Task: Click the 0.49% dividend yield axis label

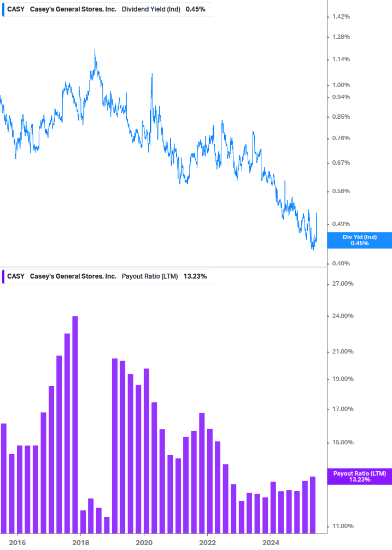Action: point(341,224)
